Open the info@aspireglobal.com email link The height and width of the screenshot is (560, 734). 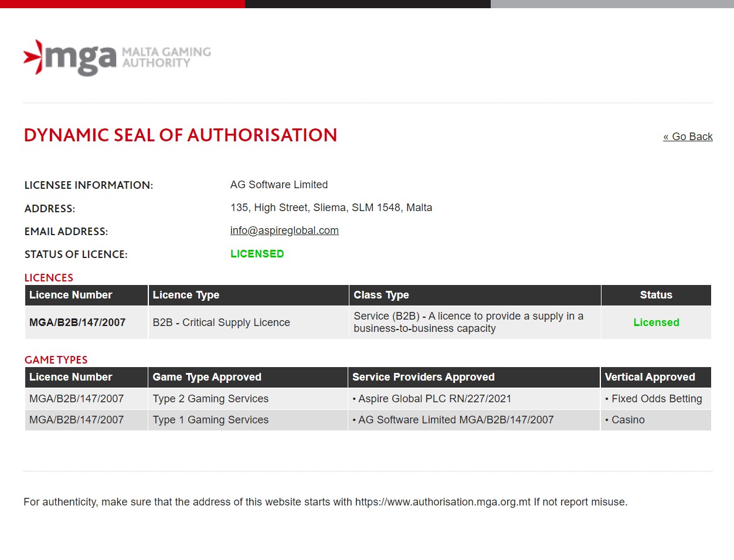pos(284,230)
